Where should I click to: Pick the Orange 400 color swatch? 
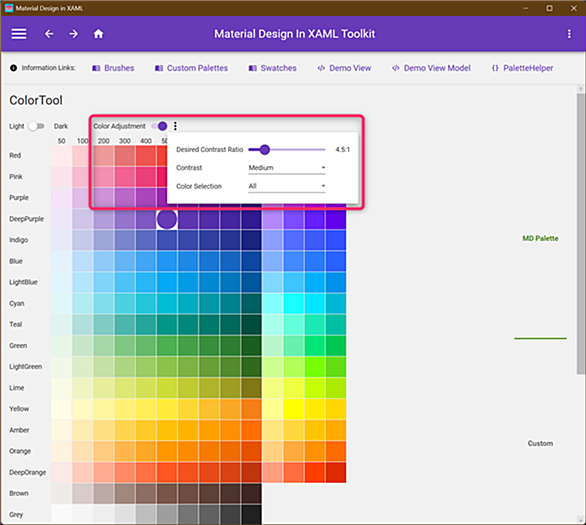146,451
